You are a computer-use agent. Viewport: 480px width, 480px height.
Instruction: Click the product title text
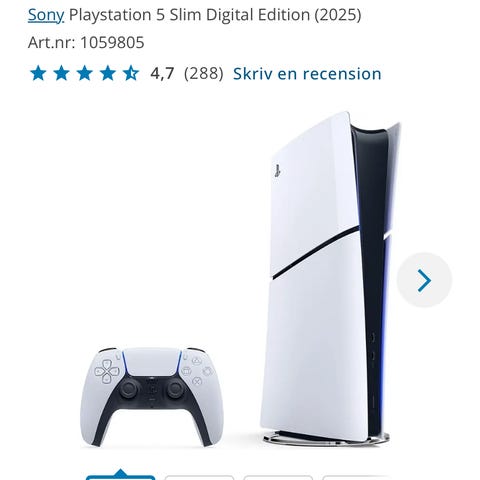pyautogui.click(x=215, y=15)
